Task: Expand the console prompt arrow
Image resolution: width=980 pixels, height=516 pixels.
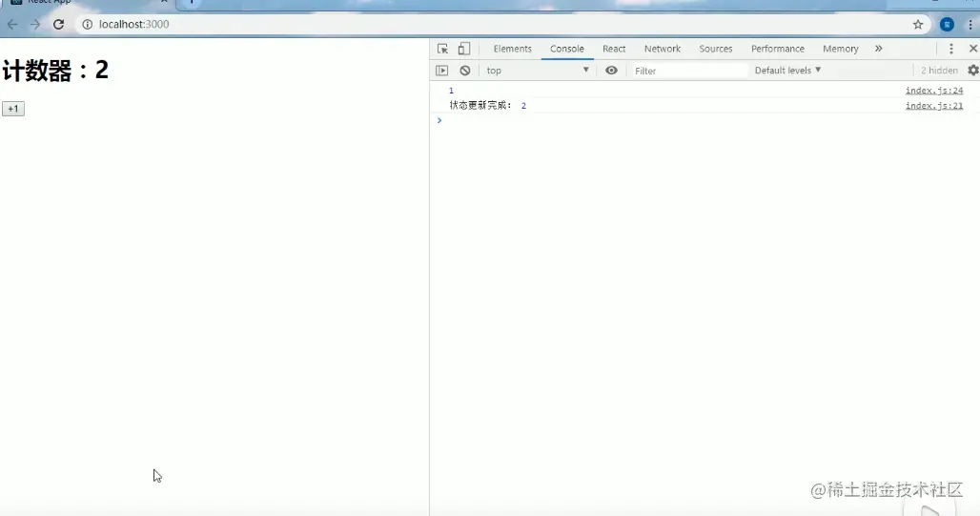Action: [x=439, y=120]
